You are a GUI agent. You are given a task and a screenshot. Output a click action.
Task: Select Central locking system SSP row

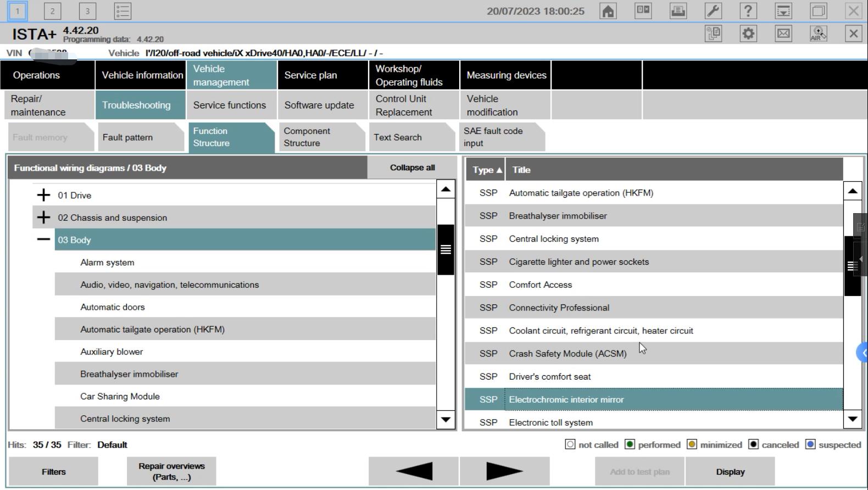tap(654, 239)
